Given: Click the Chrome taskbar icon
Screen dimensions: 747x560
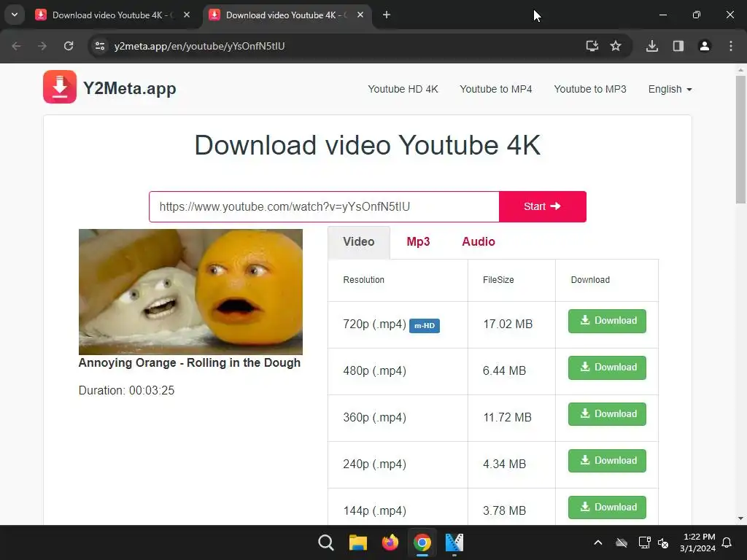Looking at the screenshot, I should 422,542.
